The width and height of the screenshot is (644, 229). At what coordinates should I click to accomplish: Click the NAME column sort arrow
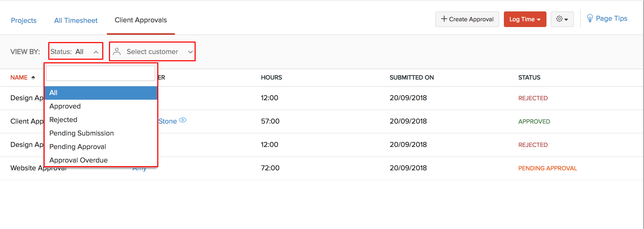33,78
